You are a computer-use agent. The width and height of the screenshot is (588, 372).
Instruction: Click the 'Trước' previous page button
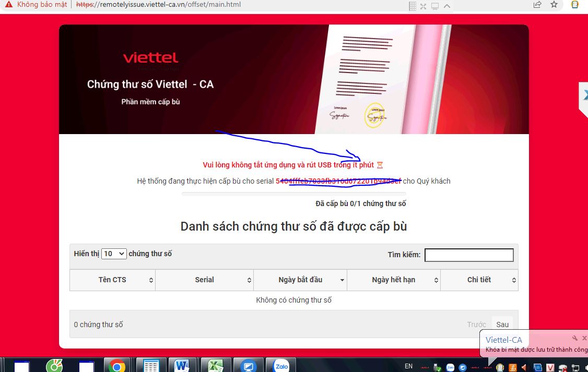[x=476, y=325]
